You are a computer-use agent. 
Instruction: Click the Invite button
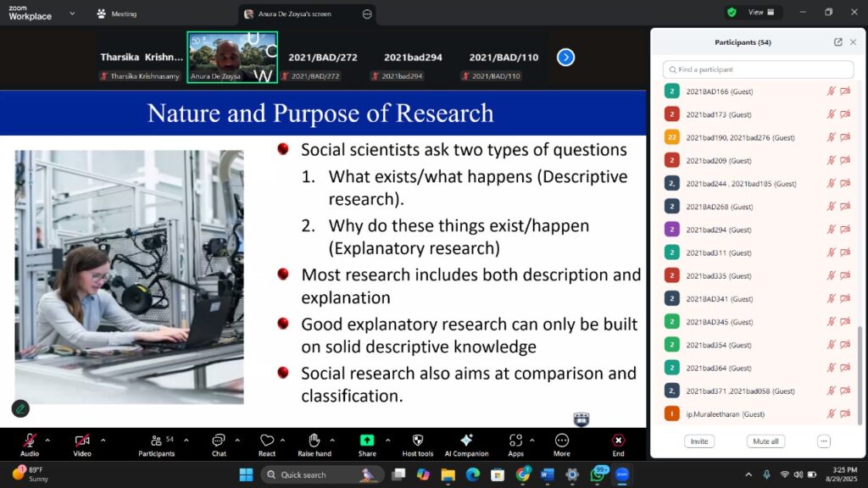(x=699, y=441)
